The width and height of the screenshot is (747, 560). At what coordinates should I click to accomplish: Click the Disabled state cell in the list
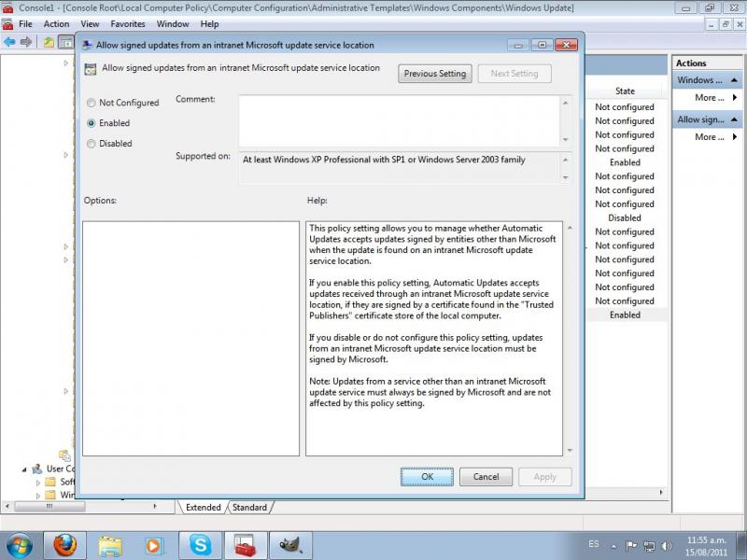click(625, 218)
